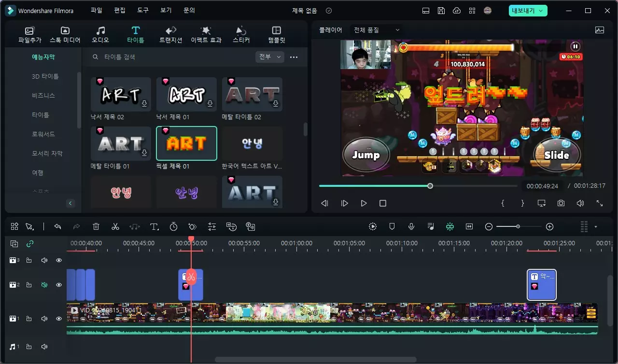Click the player progress slider handle

430,186
